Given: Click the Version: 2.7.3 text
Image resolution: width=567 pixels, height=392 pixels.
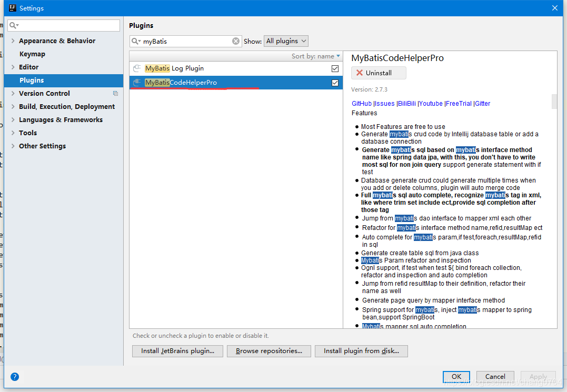Looking at the screenshot, I should point(369,89).
